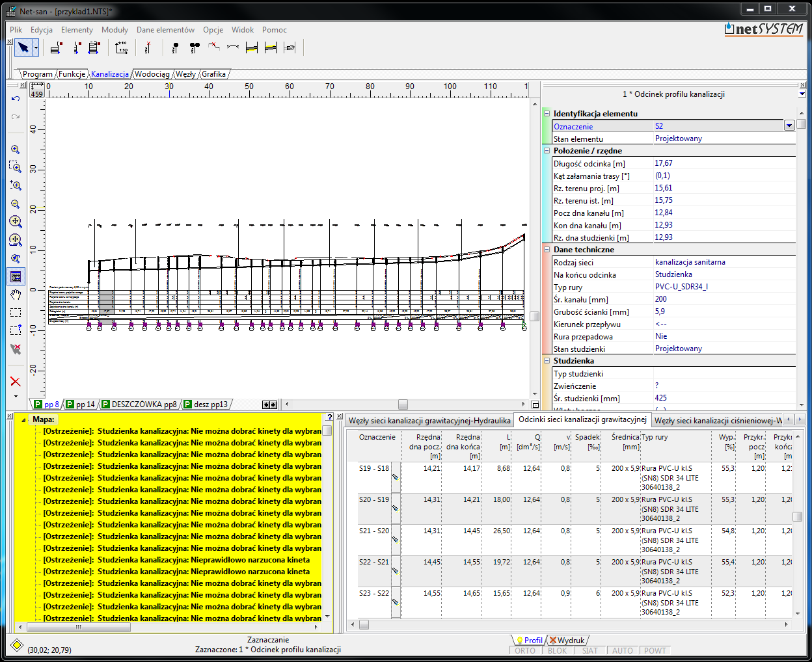Image resolution: width=812 pixels, height=662 pixels.
Task: Click the profile scale 1:100 icon
Action: click(122, 47)
